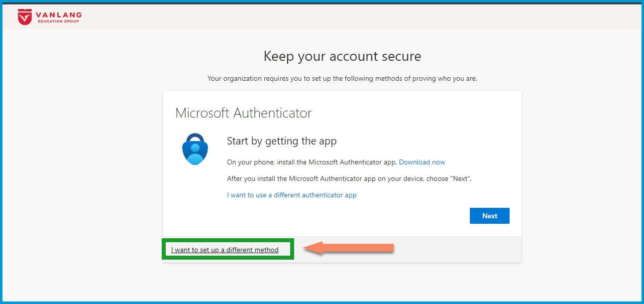
Task: Select I want to set up a different method
Action: [225, 250]
